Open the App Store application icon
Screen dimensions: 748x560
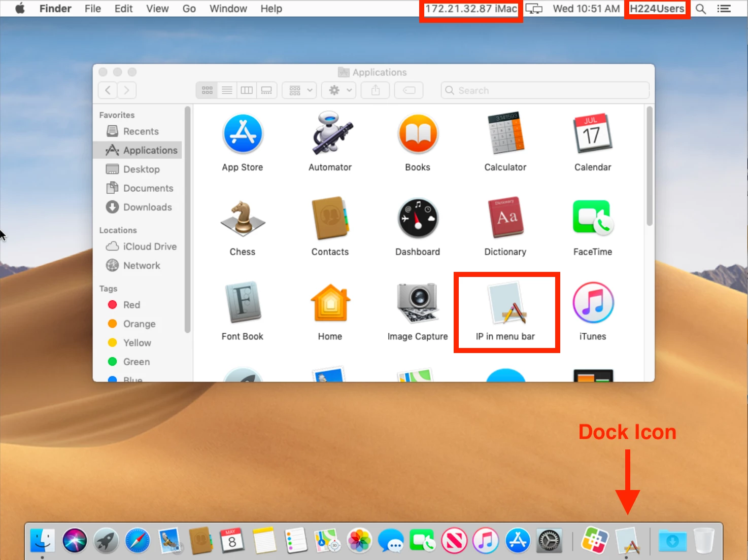click(243, 134)
